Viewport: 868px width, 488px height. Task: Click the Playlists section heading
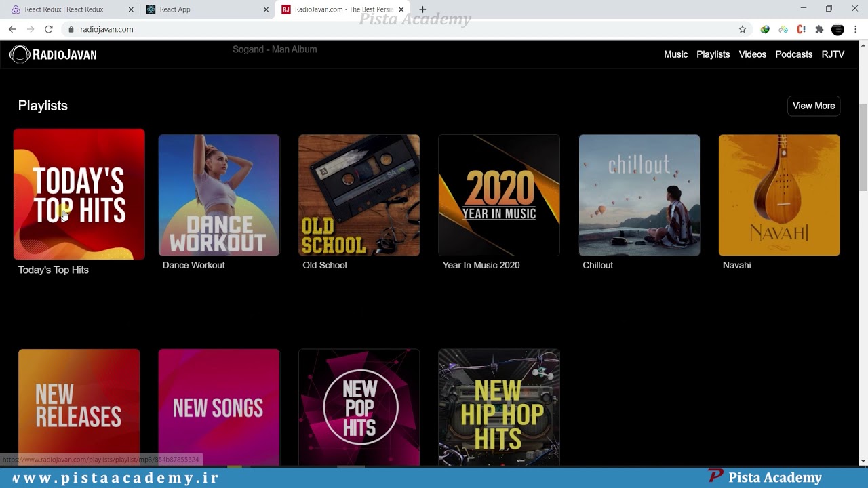tap(43, 106)
